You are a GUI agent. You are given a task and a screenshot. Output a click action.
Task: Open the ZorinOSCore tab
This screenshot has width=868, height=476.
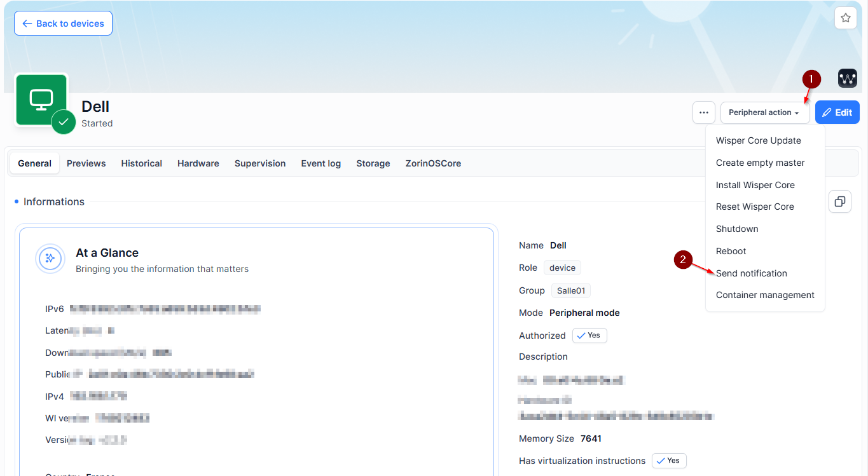click(x=433, y=163)
